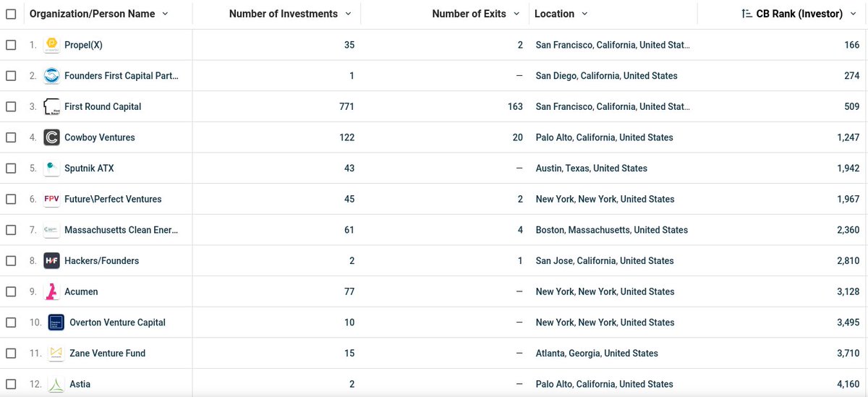Check the box for Overton Venture Capital row
Image resolution: width=868 pixels, height=397 pixels.
coord(11,323)
